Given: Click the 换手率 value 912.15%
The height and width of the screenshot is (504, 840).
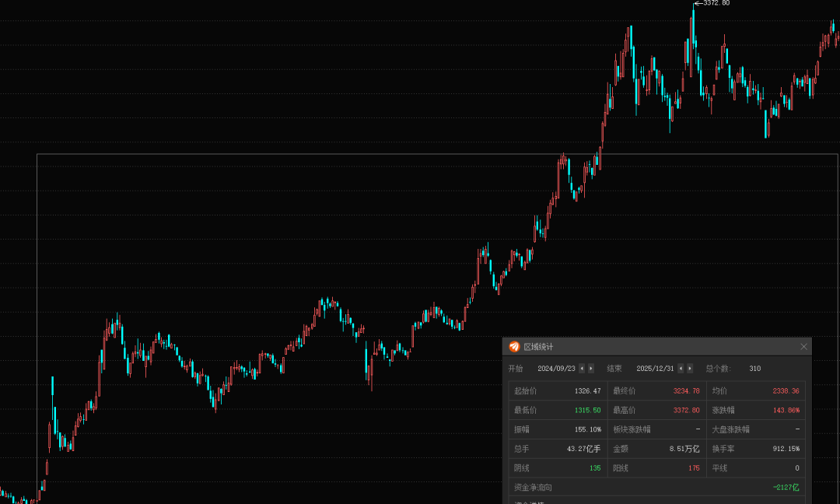Looking at the screenshot, I should coord(786,449).
